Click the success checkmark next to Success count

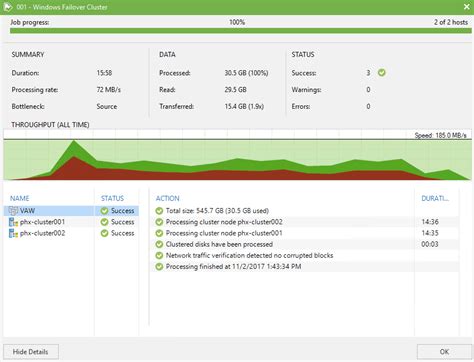[382, 72]
